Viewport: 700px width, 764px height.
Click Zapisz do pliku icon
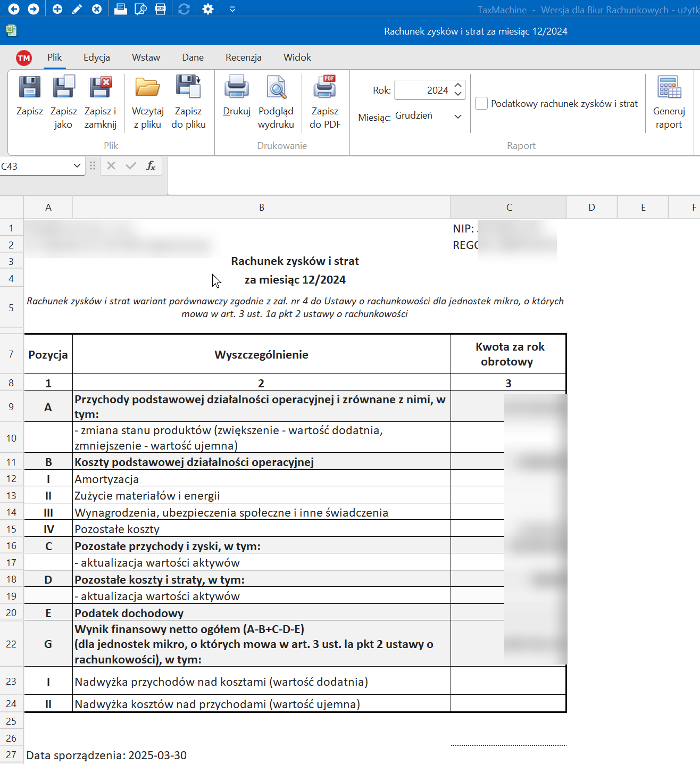coord(188,88)
